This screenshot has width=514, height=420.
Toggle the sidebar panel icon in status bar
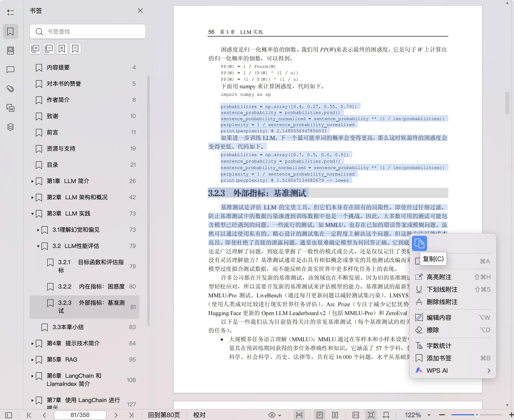point(9,415)
